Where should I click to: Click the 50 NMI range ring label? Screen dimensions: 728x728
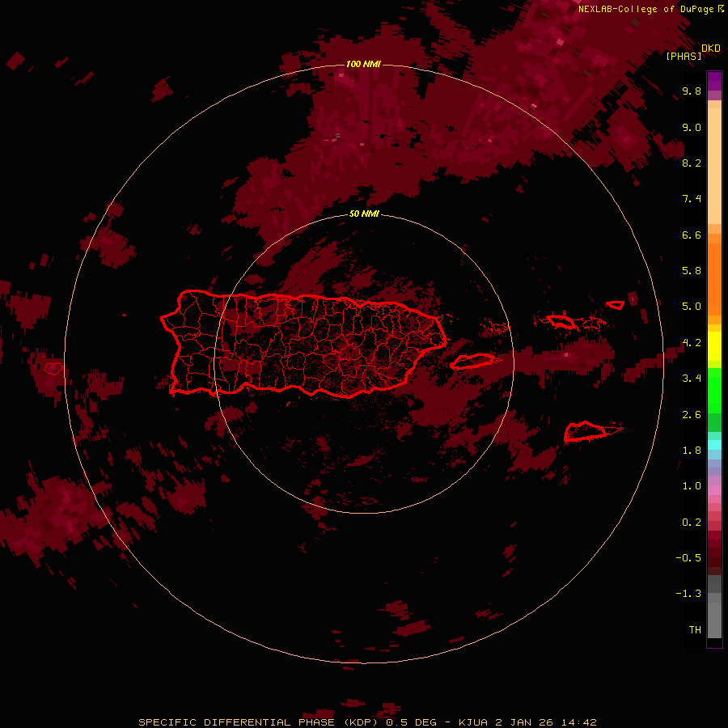pyautogui.click(x=364, y=214)
